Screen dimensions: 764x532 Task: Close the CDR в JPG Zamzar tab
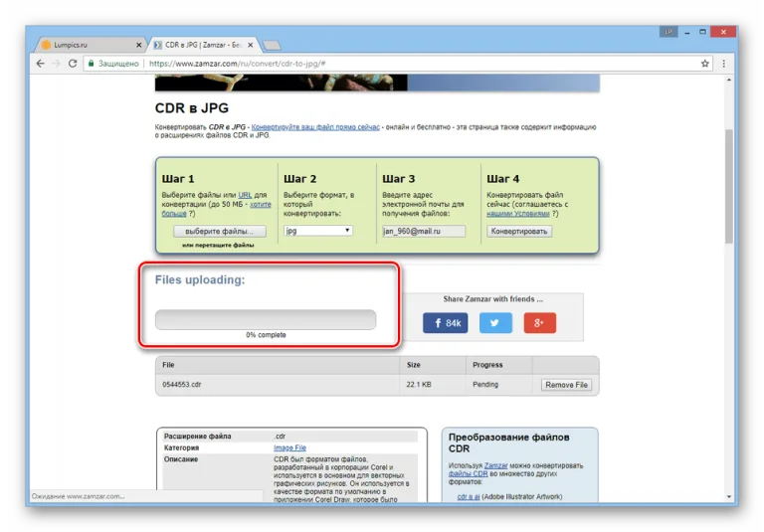coord(251,45)
